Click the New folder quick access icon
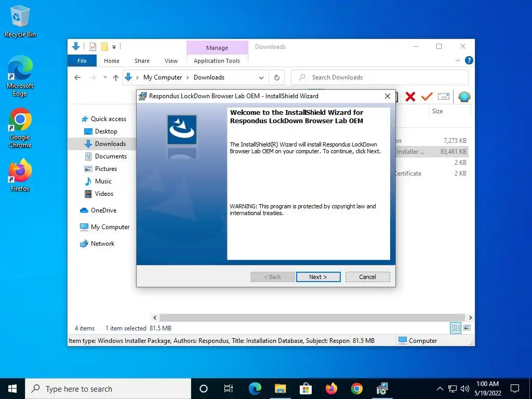Viewport: 532px width, 399px height. click(x=105, y=47)
